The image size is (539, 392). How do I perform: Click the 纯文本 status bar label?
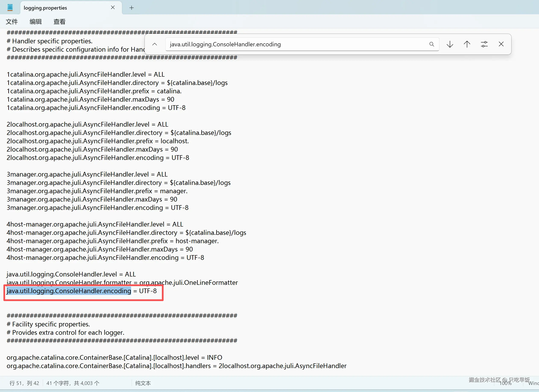coord(143,383)
